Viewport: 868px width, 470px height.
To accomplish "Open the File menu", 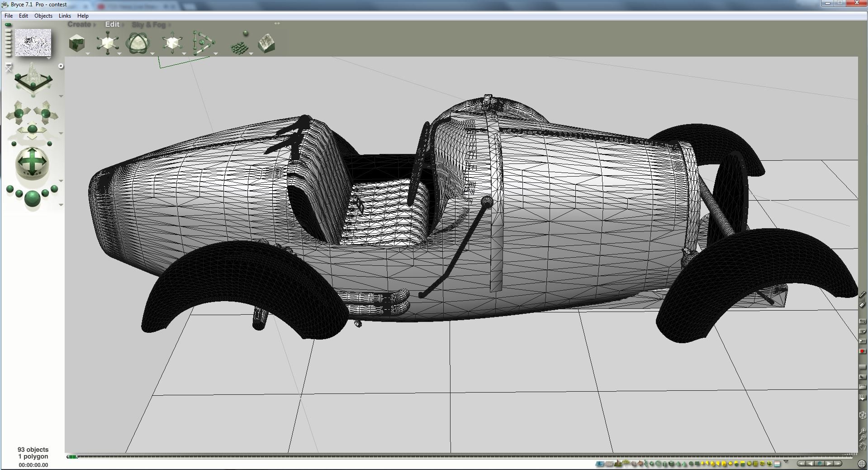I will (9, 15).
